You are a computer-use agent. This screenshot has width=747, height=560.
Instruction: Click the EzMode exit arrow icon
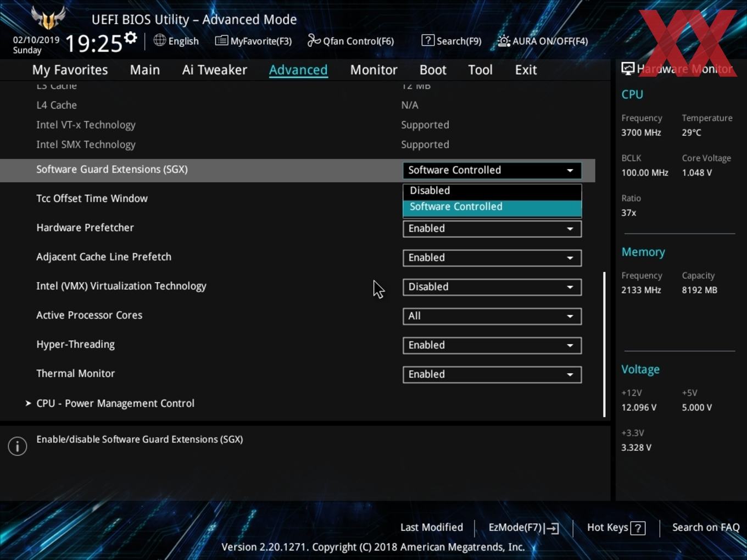pyautogui.click(x=553, y=528)
